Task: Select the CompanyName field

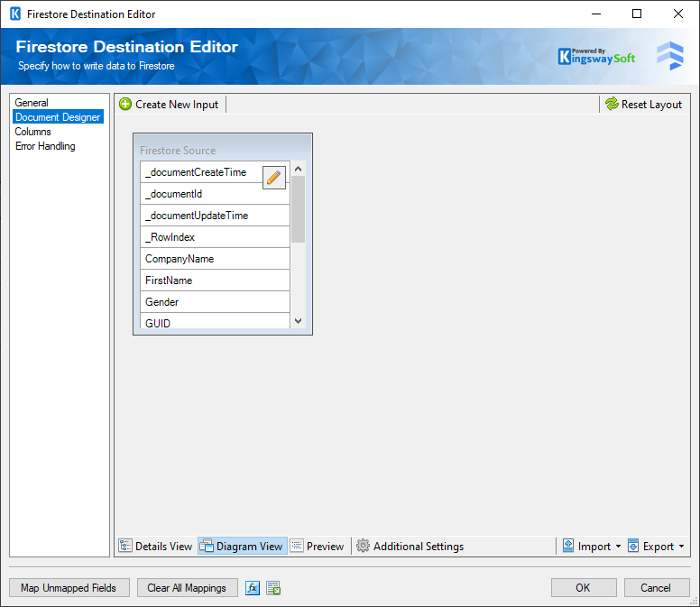Action: click(215, 259)
